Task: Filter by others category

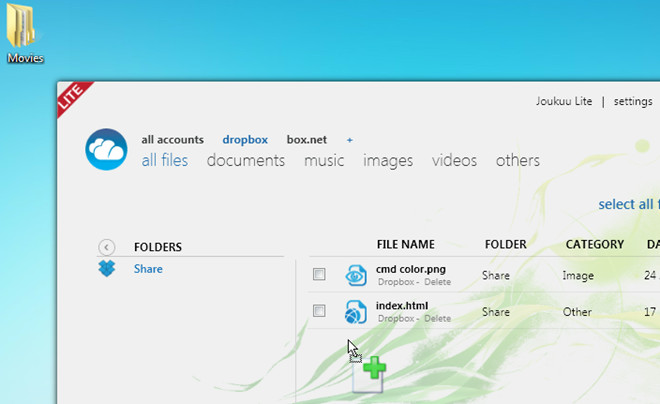Action: [518, 160]
